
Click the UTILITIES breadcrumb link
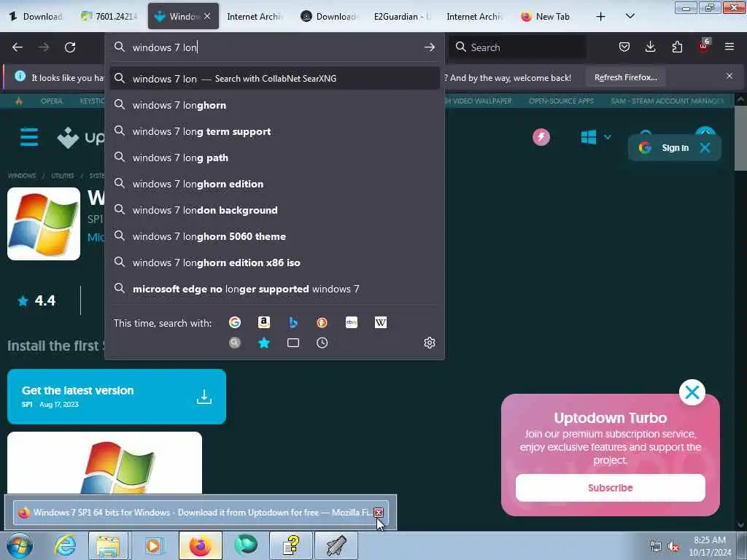point(63,176)
